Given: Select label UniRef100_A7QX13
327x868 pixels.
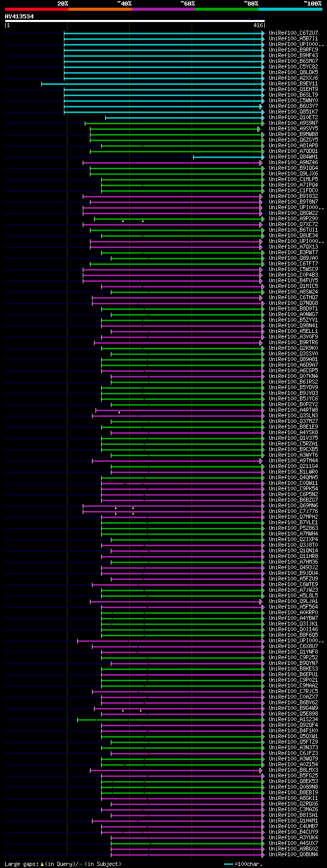Looking at the screenshot, I should (x=293, y=247).
